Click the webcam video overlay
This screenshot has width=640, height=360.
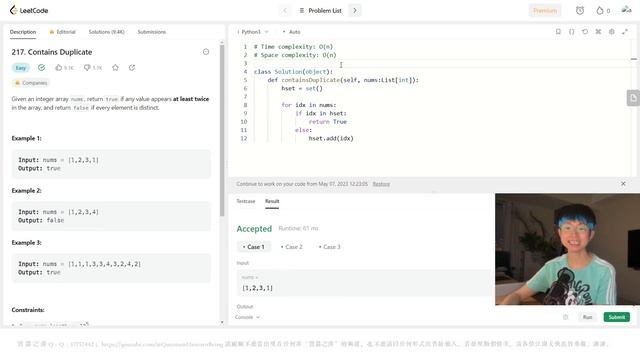(567, 249)
